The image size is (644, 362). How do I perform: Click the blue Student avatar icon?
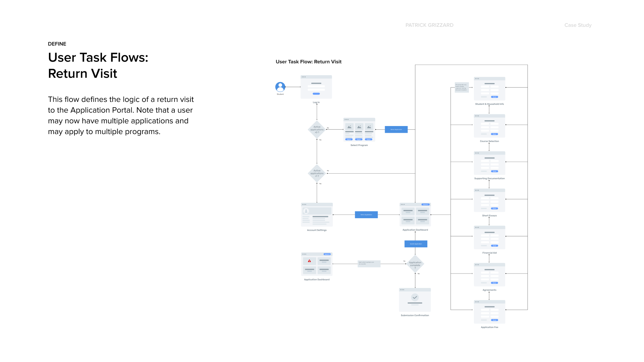pyautogui.click(x=280, y=87)
